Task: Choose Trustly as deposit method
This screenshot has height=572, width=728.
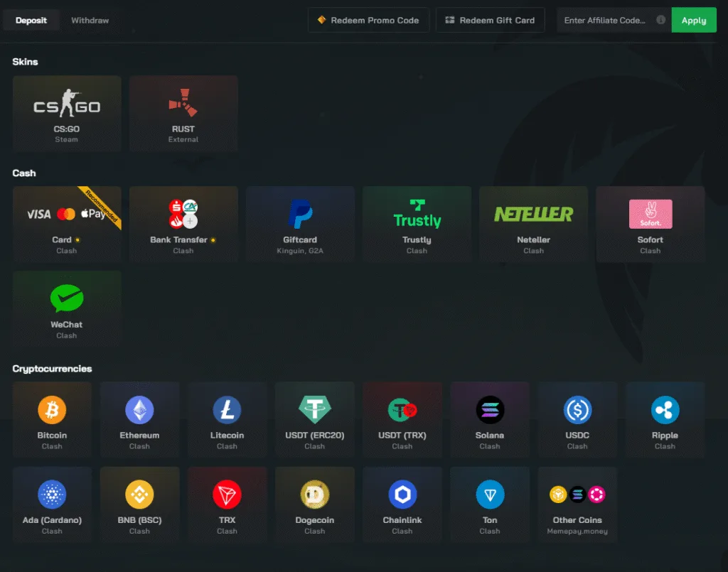Action: click(x=417, y=225)
